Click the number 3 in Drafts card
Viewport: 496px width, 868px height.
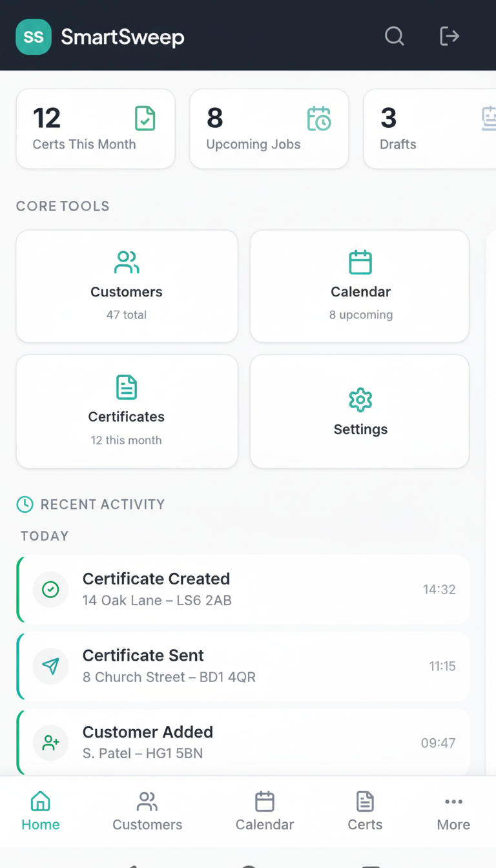tap(388, 119)
